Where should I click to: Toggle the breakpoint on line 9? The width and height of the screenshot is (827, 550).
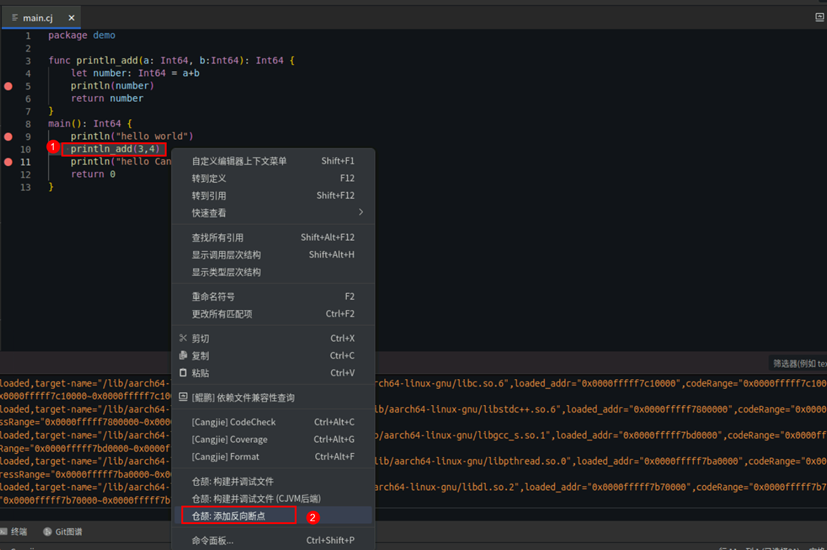8,137
